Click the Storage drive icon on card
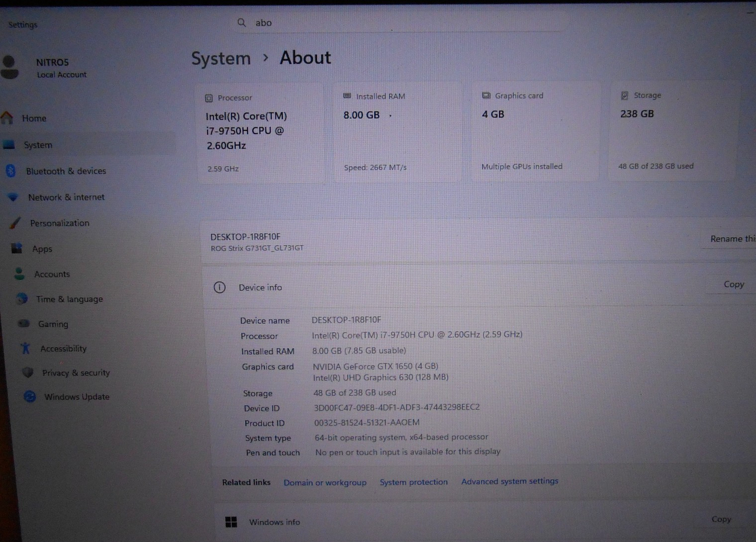 [x=625, y=95]
